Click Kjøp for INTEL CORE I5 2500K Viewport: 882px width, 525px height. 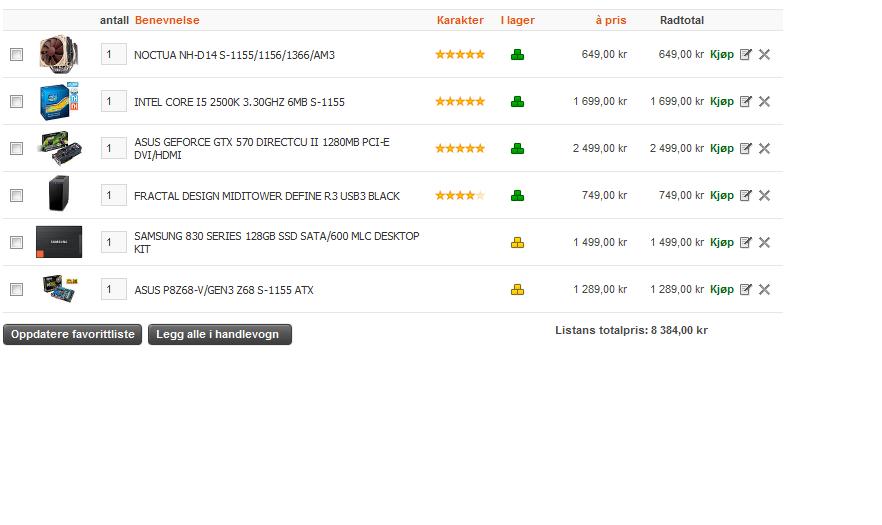(722, 101)
